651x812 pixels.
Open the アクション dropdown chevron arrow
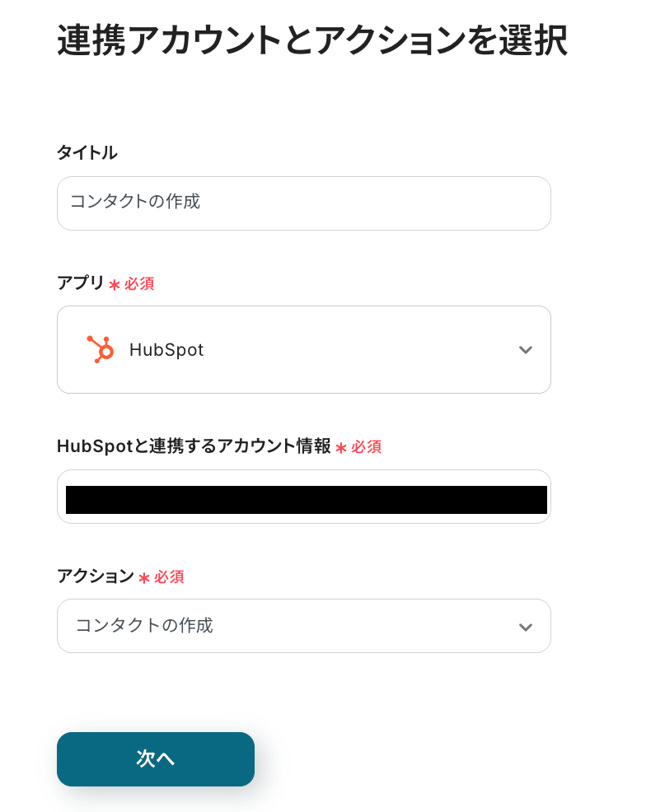pos(525,627)
